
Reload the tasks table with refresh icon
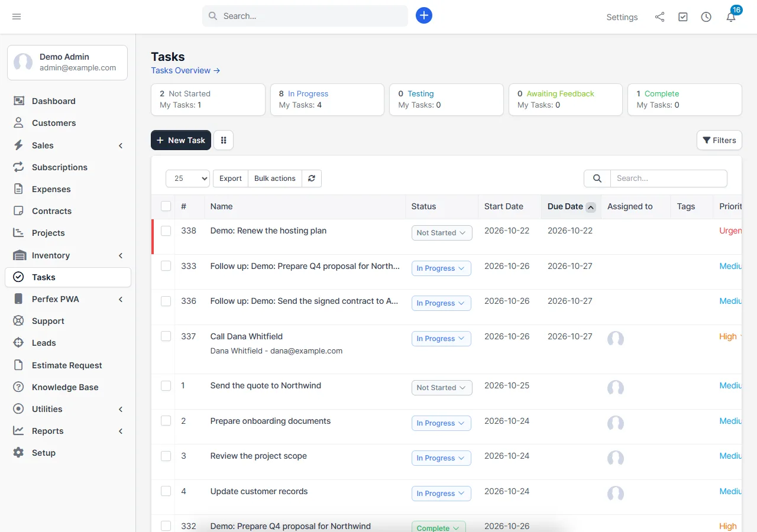pyautogui.click(x=312, y=179)
